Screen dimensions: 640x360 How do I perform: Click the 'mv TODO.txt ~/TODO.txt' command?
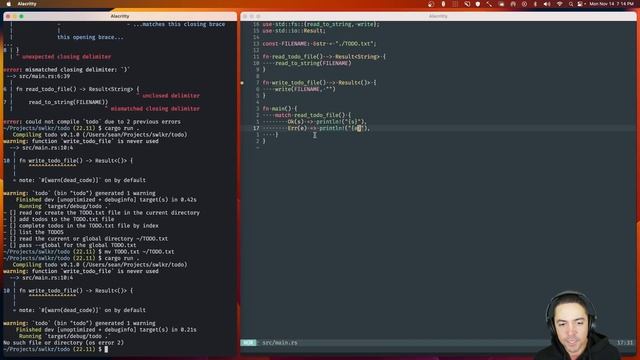(x=139, y=252)
